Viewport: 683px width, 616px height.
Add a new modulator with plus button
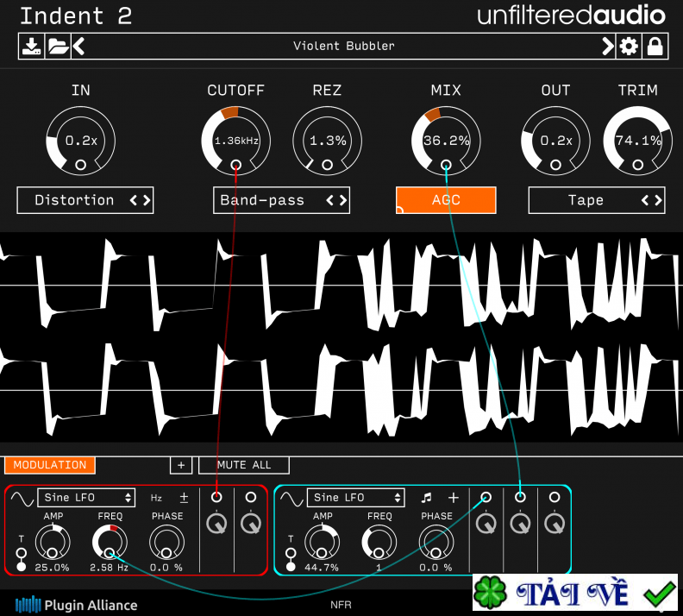click(x=180, y=465)
